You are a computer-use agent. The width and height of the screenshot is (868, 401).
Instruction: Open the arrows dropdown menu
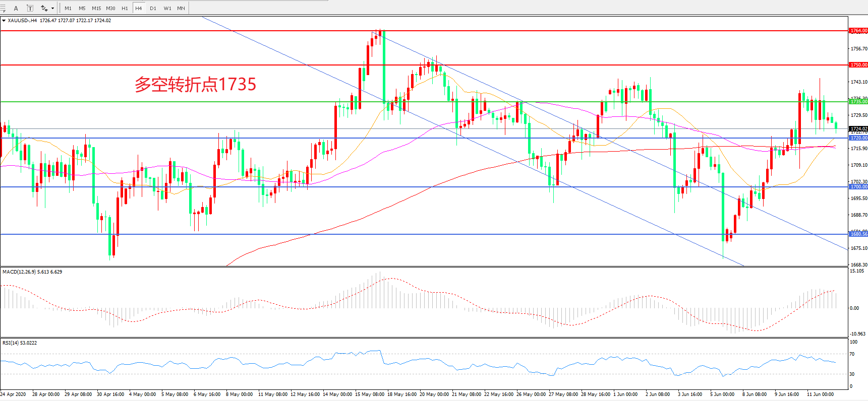pos(52,8)
